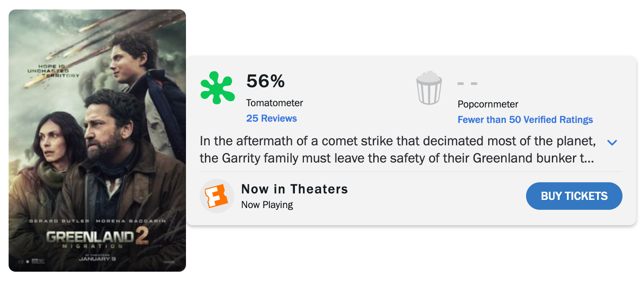Click the empty Popcornmeter score dashes
This screenshot has height=282, width=644.
467,83
